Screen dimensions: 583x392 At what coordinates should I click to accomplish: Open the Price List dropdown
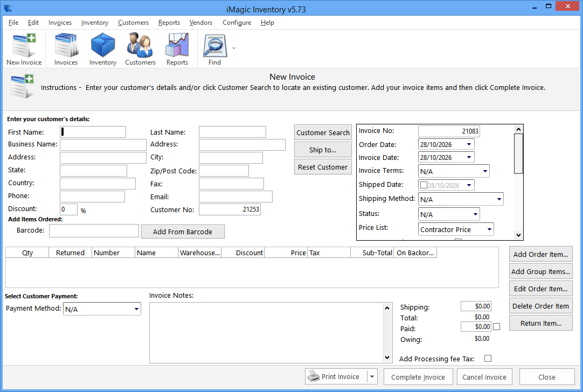coord(489,229)
